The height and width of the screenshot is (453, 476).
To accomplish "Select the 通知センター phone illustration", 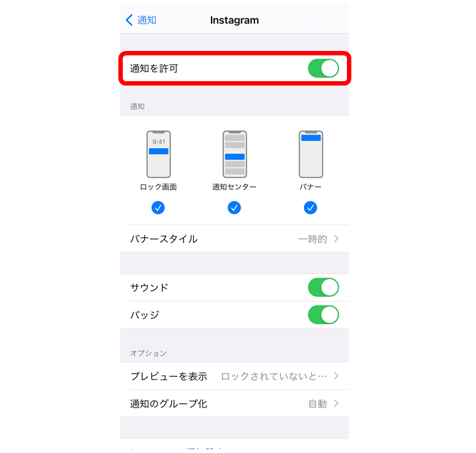I will click(235, 154).
